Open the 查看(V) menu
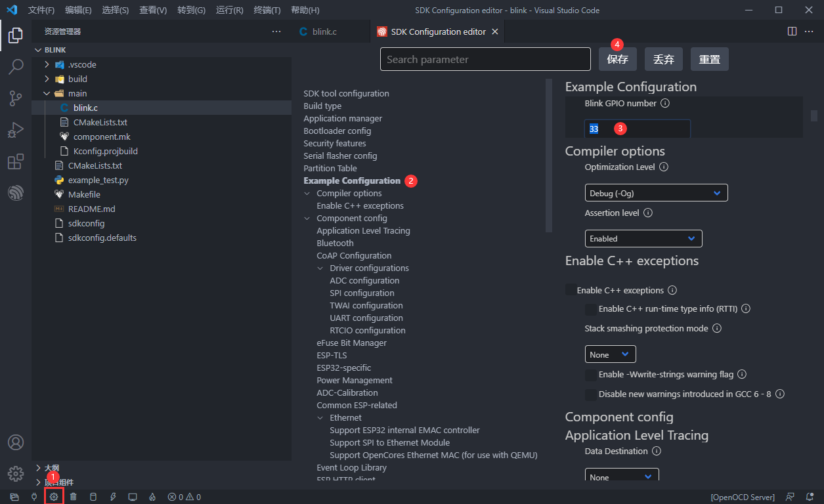This screenshot has height=504, width=824. pyautogui.click(x=153, y=10)
